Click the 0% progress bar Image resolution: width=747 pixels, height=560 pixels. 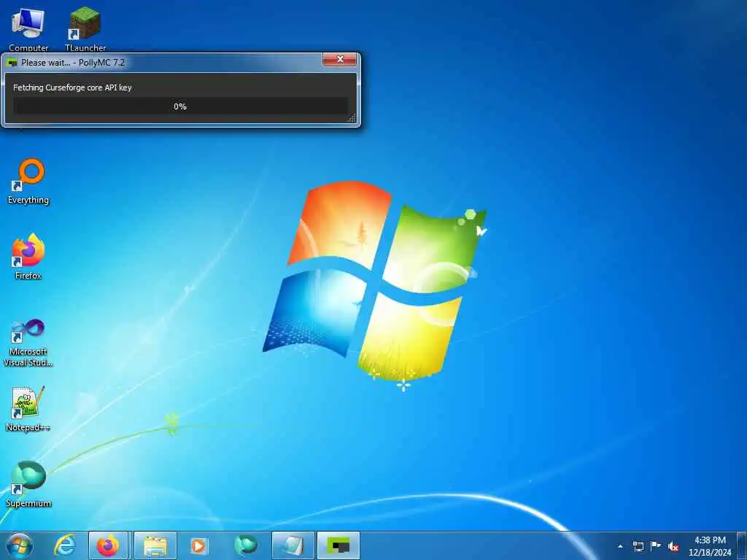(x=180, y=106)
